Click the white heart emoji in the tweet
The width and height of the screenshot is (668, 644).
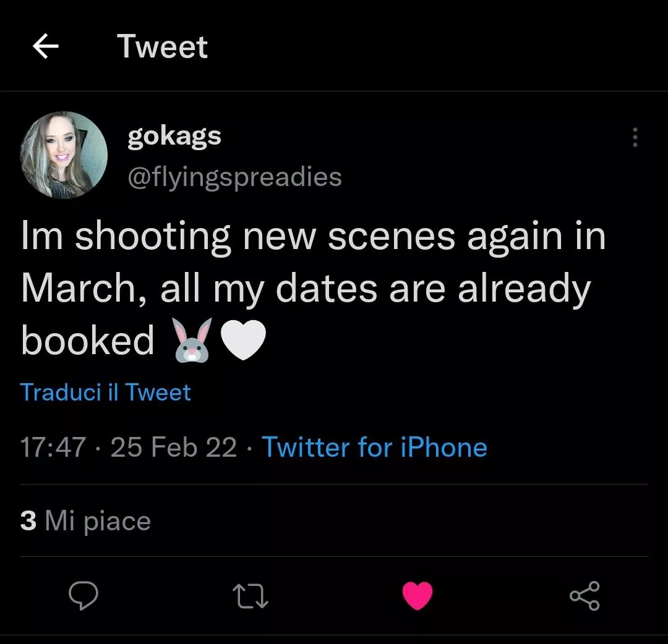pyautogui.click(x=244, y=339)
